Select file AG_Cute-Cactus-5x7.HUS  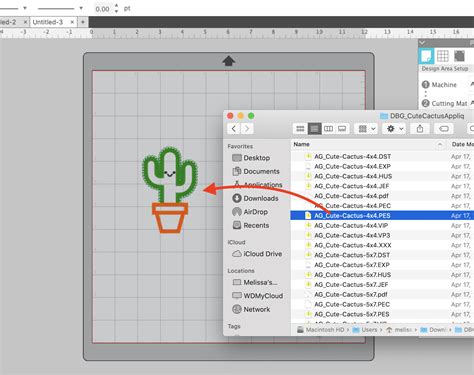pos(353,275)
